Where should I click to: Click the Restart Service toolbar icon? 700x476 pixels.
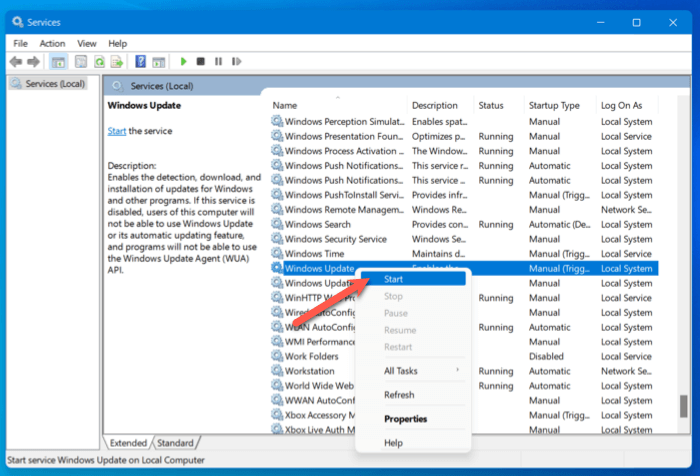point(236,62)
